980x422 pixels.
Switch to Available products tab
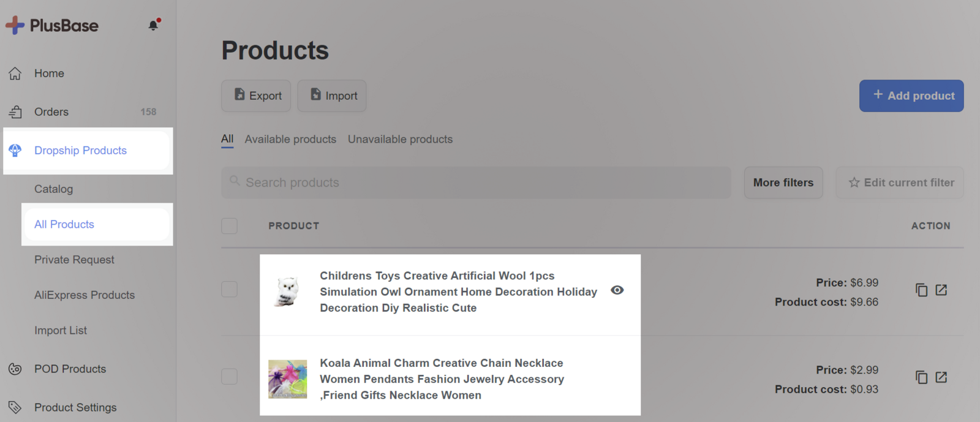[290, 140]
